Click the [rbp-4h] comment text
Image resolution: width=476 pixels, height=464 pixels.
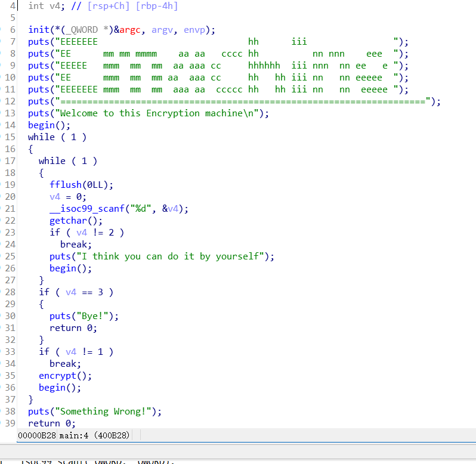click(x=157, y=6)
